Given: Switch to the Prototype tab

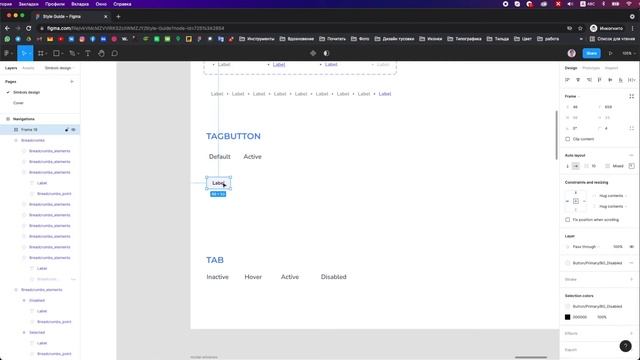Looking at the screenshot, I should pyautogui.click(x=591, y=68).
